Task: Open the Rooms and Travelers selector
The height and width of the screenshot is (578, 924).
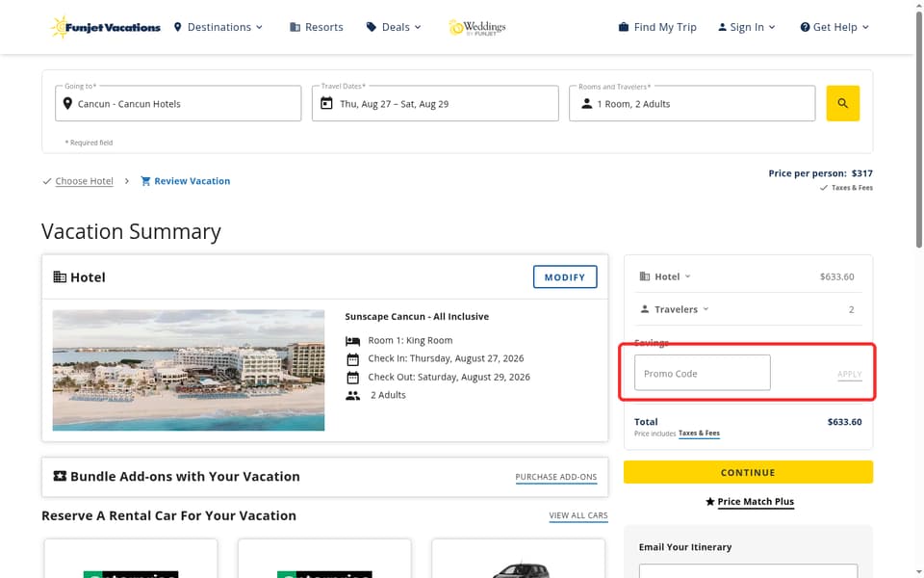Action: tap(692, 103)
